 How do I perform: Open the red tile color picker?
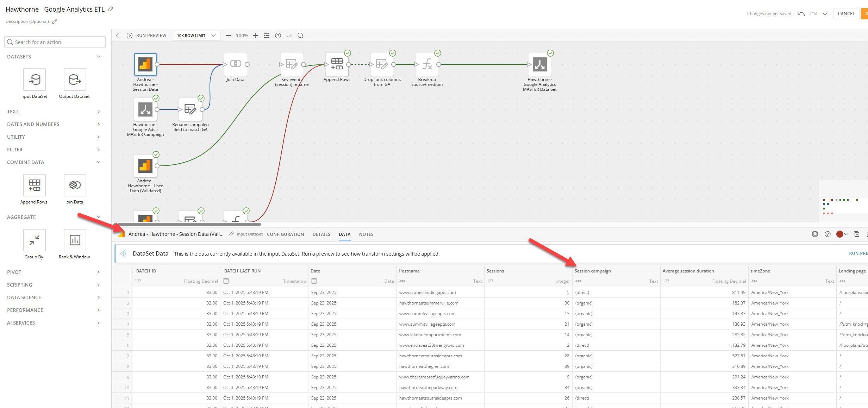pyautogui.click(x=842, y=234)
